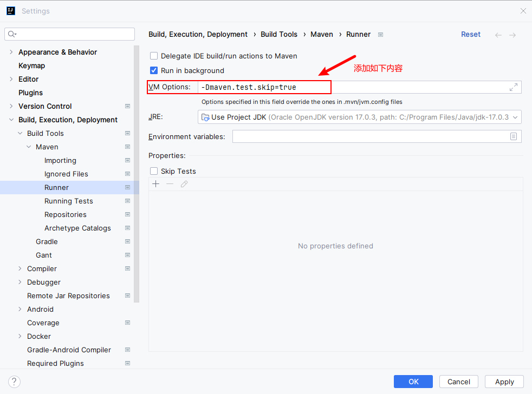Click project icon beside Archetype Catalogs
Screen dimensions: 532x394
click(127, 228)
